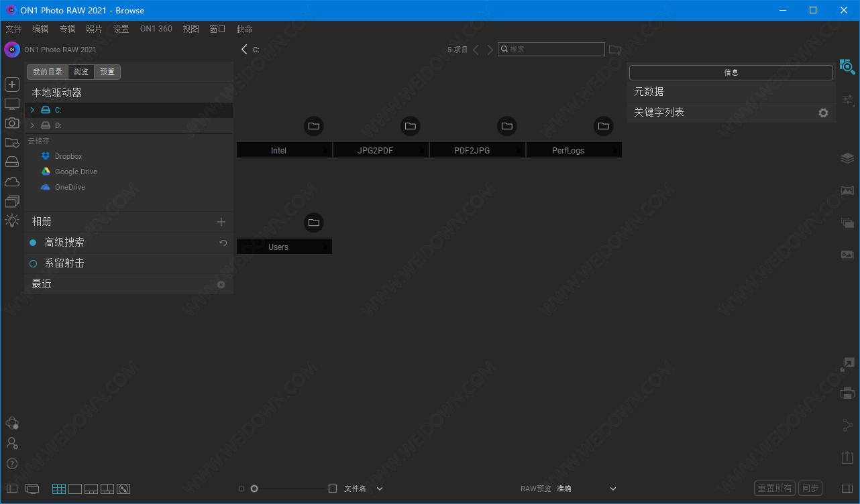The width and height of the screenshot is (860, 504).
Task: Open the ON1 360 menu
Action: pyautogui.click(x=156, y=29)
